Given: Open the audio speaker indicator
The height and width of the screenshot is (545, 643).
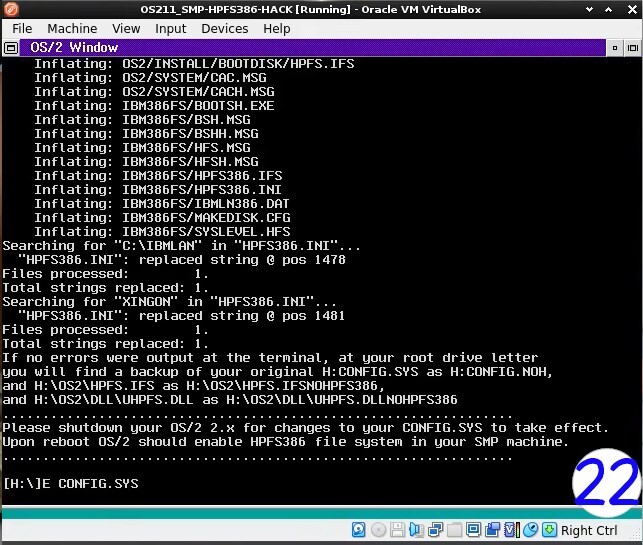Looking at the screenshot, I should [x=416, y=530].
